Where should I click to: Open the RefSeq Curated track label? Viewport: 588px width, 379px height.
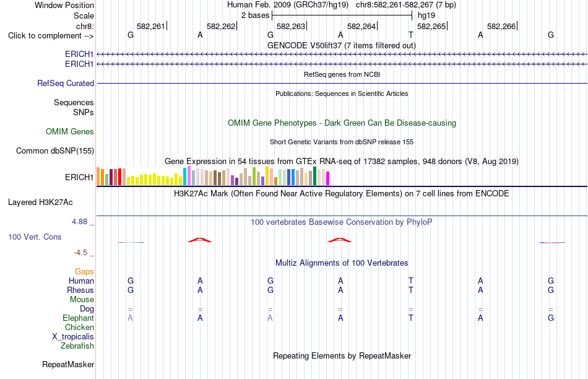coord(65,84)
